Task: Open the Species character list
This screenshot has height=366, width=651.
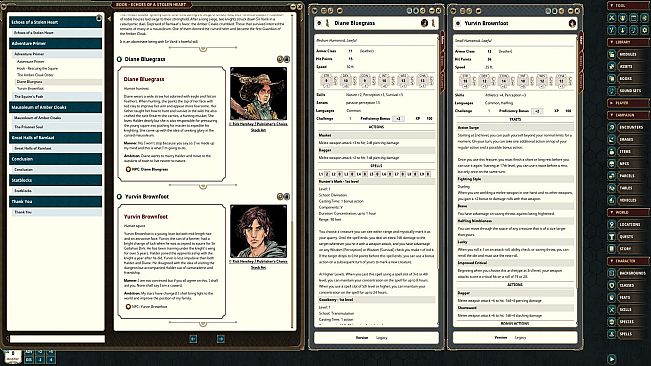Action: coord(627,322)
